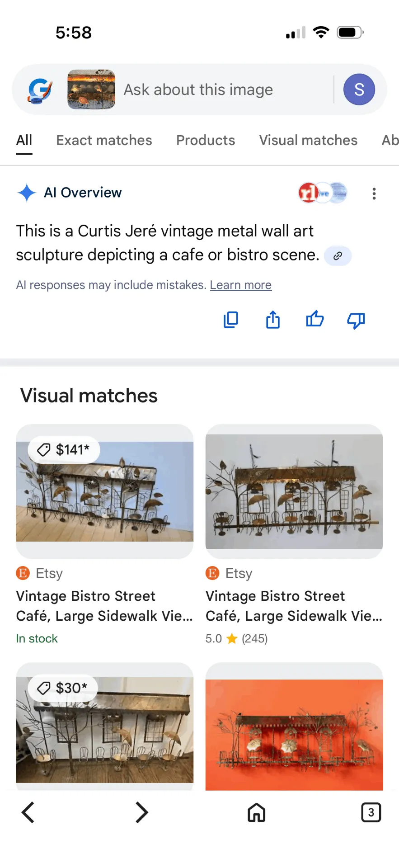Open the $30 café sculpture thumbnail
The width and height of the screenshot is (399, 868).
(x=104, y=730)
